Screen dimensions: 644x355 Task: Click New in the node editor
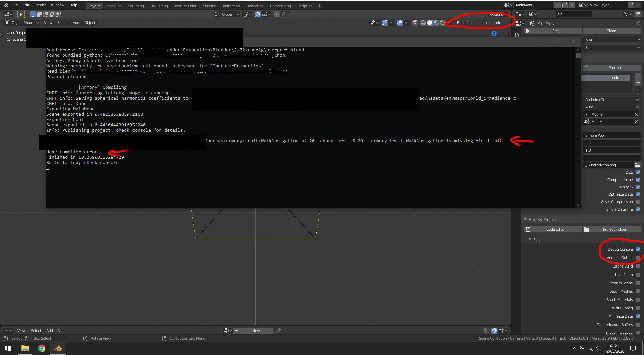tap(256, 331)
